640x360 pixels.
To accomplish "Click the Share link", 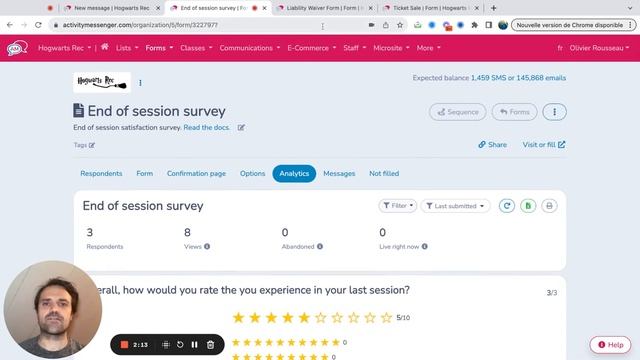I will pyautogui.click(x=493, y=144).
